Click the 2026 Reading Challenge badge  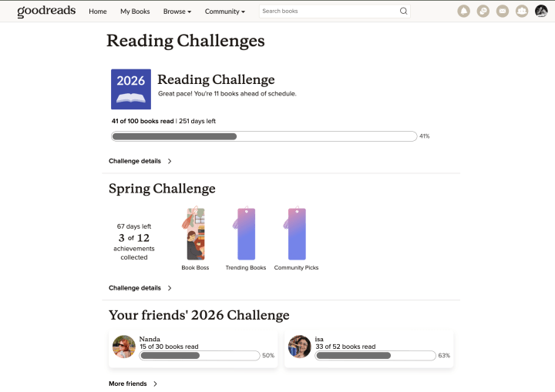131,89
